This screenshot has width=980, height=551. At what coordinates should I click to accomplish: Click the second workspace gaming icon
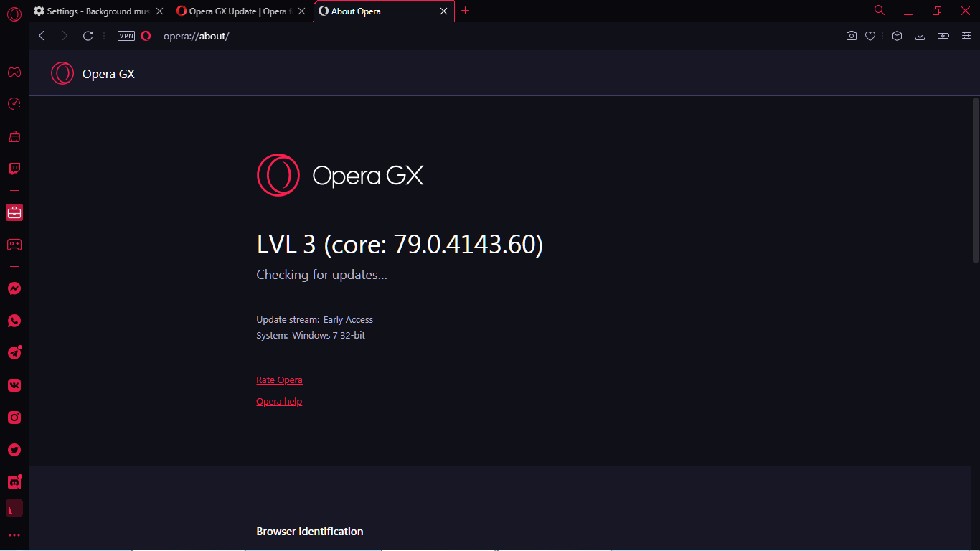point(14,245)
